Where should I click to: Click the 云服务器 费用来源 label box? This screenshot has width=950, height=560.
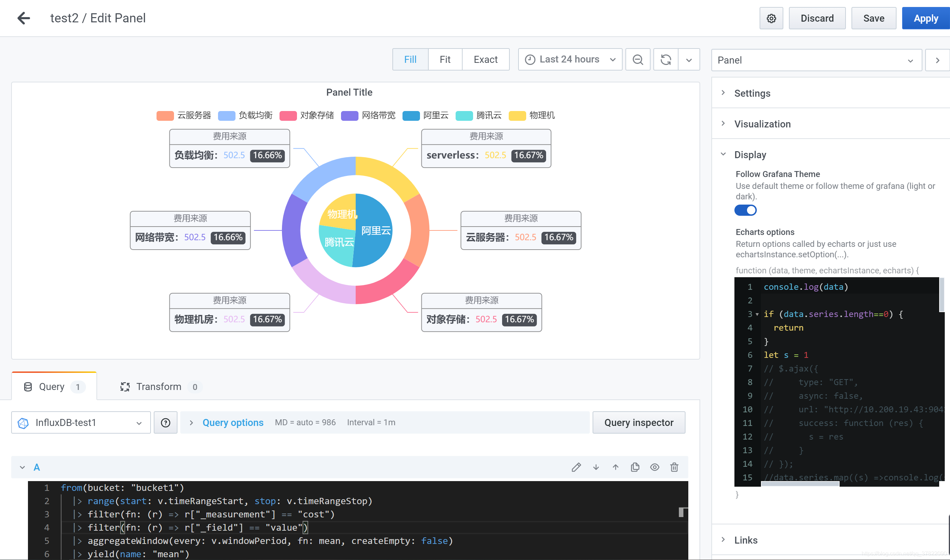point(521,230)
